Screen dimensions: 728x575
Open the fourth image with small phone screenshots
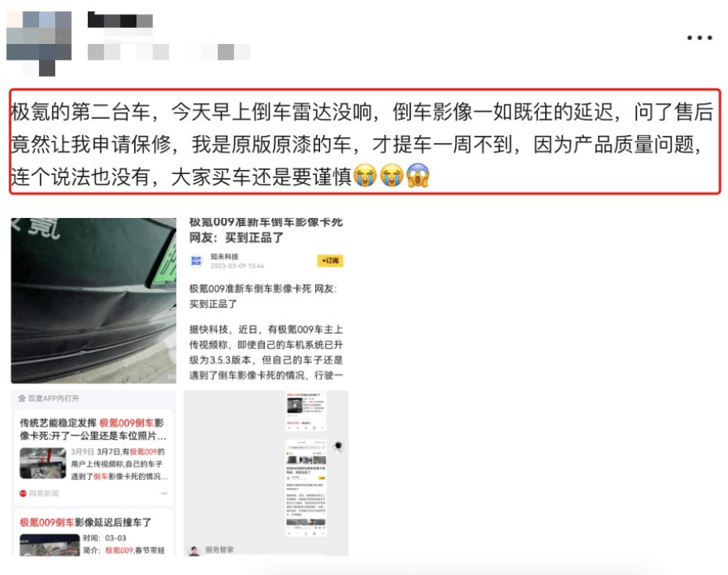[266, 473]
